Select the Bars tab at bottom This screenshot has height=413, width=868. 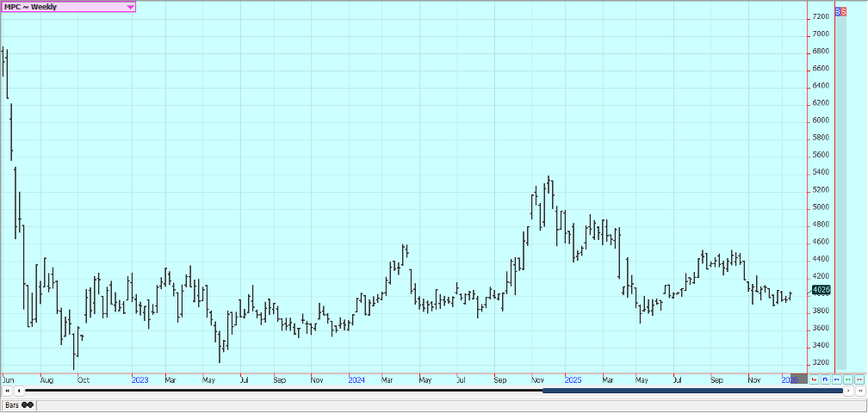12,404
